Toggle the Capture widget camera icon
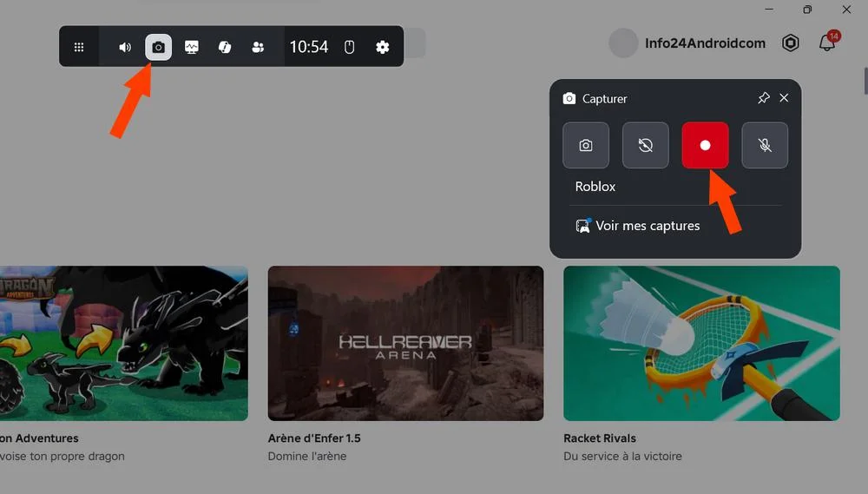The width and height of the screenshot is (868, 494). 158,47
